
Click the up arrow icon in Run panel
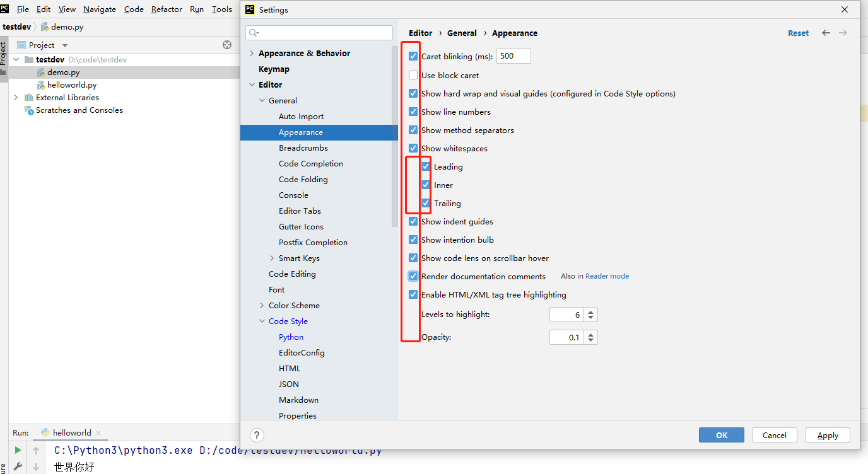coord(36,450)
